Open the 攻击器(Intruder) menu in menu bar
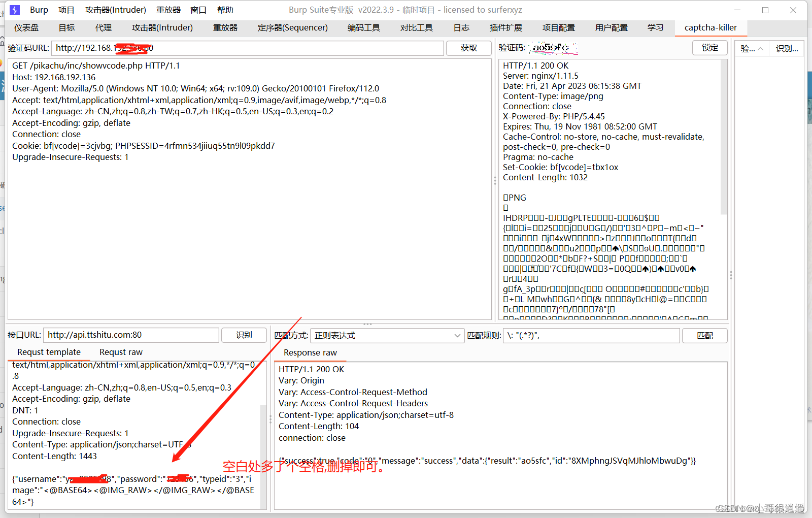Screen dimensions: 812x518 [x=116, y=10]
